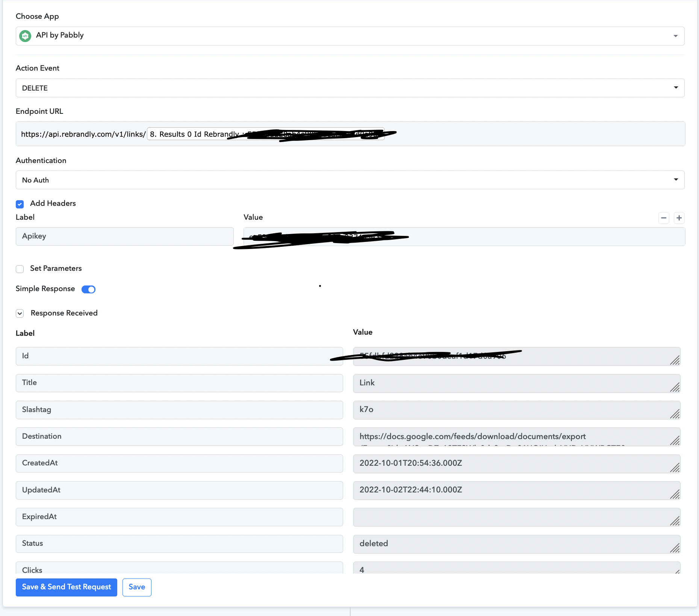Grab the resize handle of k7o value field
The image size is (699, 616).
click(x=675, y=414)
